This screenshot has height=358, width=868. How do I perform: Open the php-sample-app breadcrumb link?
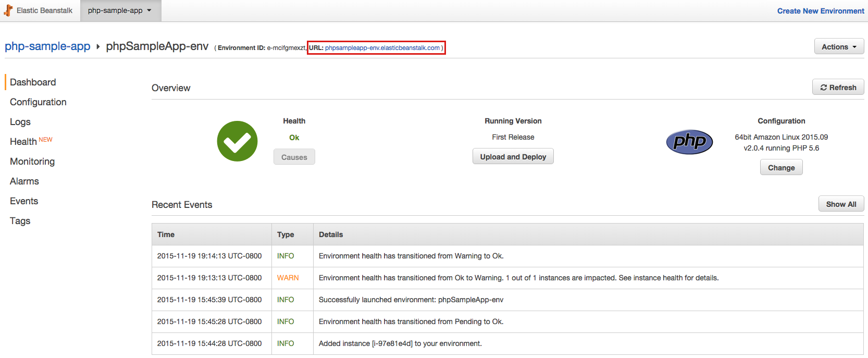[x=47, y=46]
